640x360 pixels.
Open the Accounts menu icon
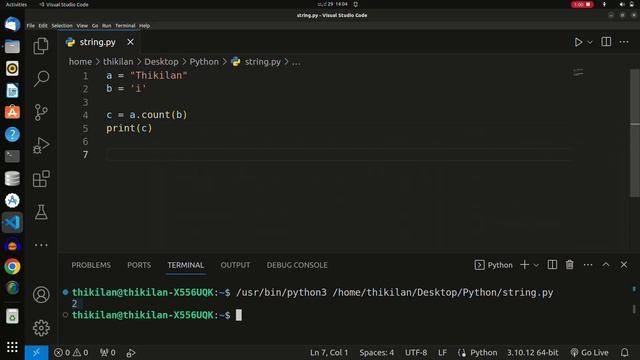(x=41, y=295)
